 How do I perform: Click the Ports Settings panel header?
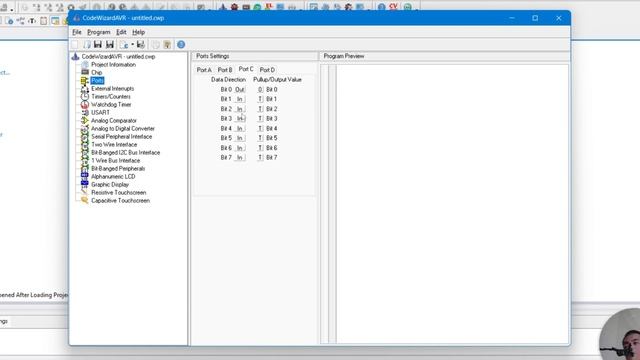[x=254, y=56]
